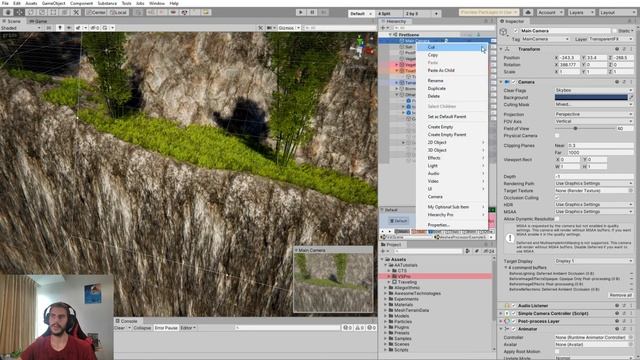Open Animator component more options menu
The image size is (640, 360).
(631, 329)
